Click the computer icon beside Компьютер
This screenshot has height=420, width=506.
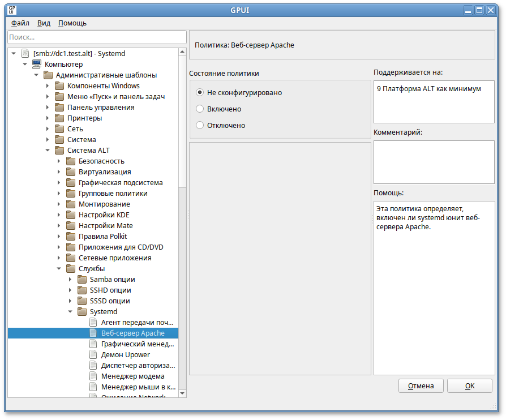[x=36, y=65]
